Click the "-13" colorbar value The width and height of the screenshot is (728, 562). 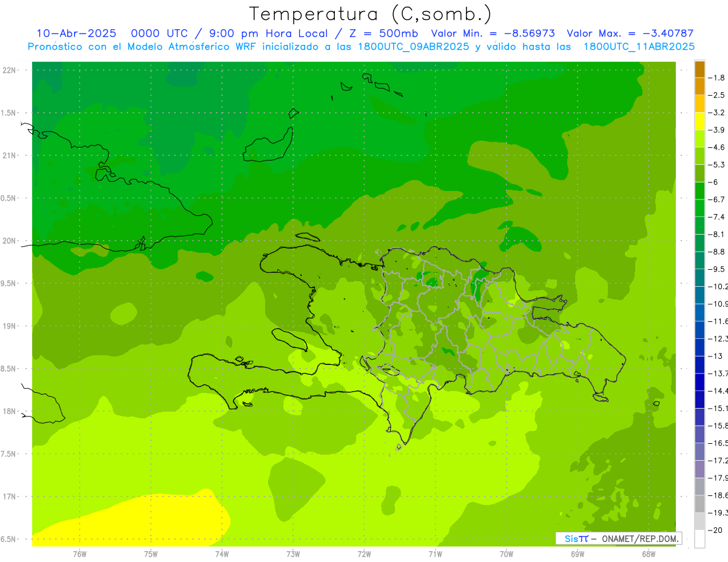[716, 356]
